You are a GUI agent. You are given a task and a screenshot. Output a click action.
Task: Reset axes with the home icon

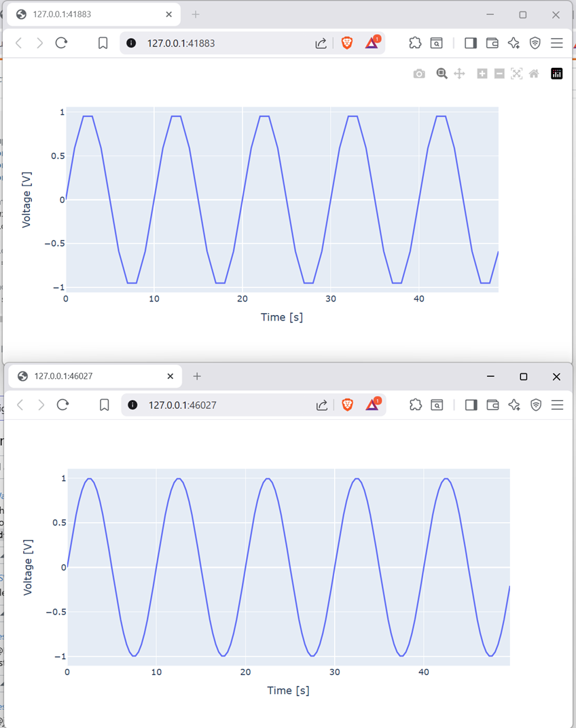click(x=534, y=73)
